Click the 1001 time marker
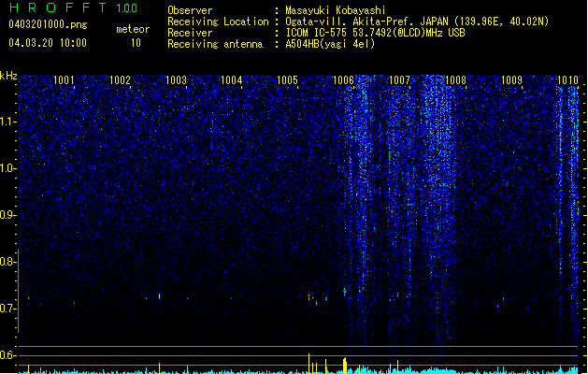 (64, 79)
